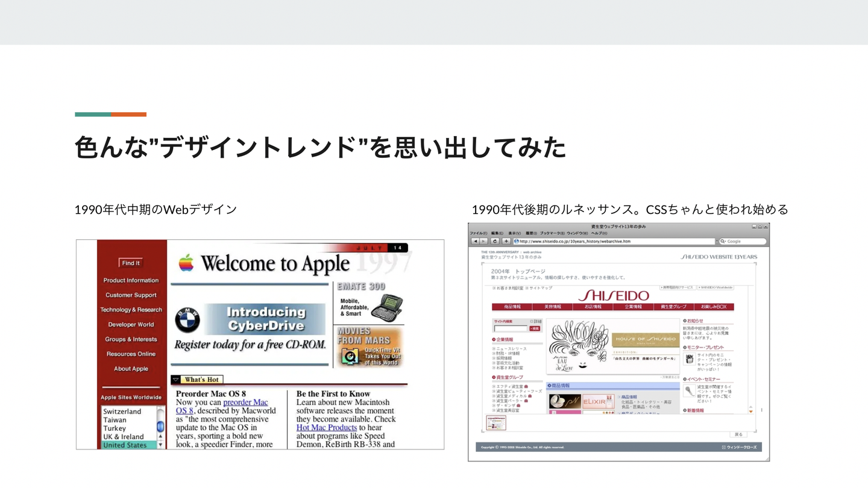Open Groups & Interests link
Screen dimensions: 868x488
[x=131, y=339]
